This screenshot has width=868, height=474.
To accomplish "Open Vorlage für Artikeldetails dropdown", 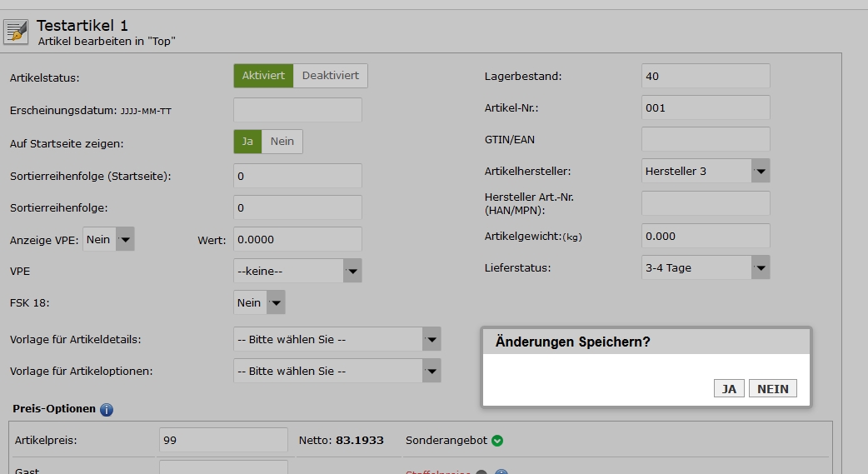I will (x=337, y=339).
